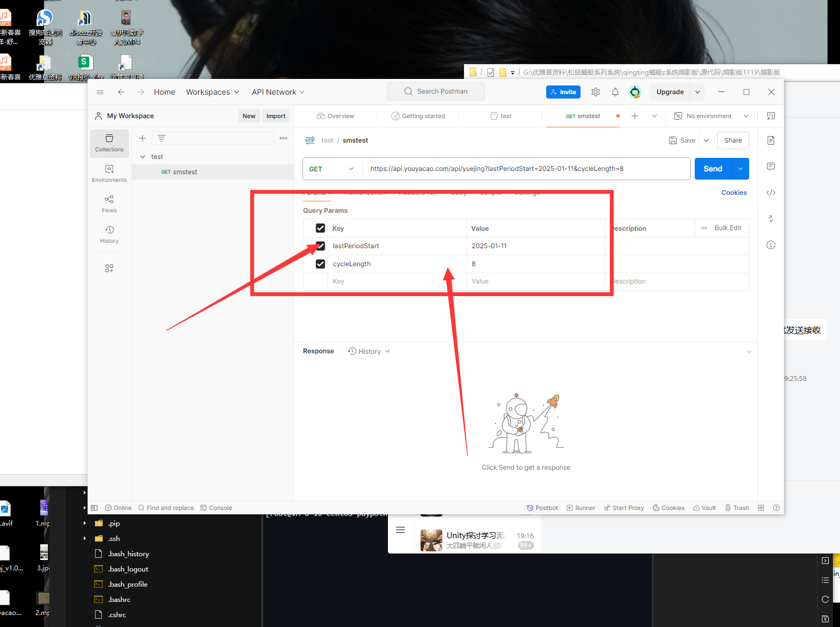Open the comments panel icon

click(x=771, y=167)
